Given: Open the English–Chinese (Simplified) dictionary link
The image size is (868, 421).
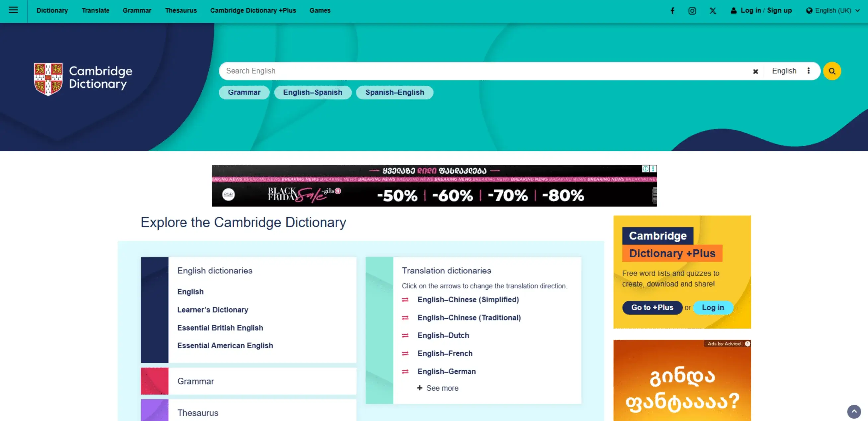Looking at the screenshot, I should point(468,300).
